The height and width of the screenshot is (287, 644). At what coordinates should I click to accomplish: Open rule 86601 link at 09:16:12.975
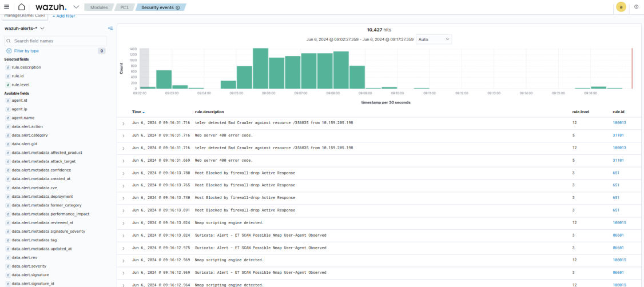point(618,248)
